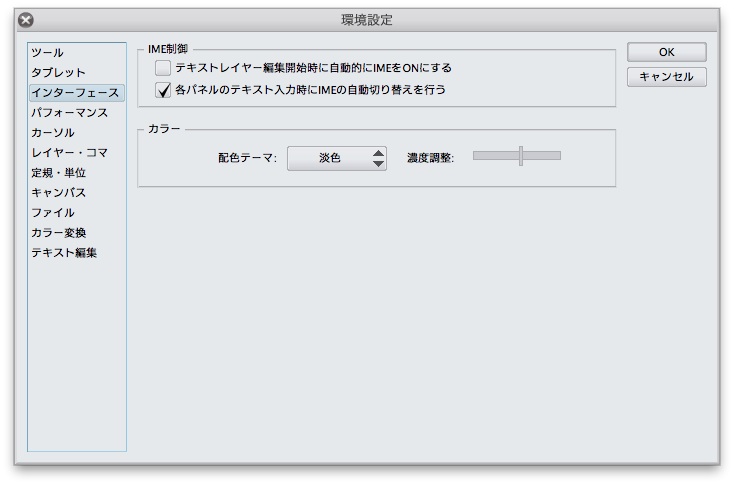The image size is (734, 485).
Task: Select 定規・単位 in the category list
Action: [x=76, y=173]
